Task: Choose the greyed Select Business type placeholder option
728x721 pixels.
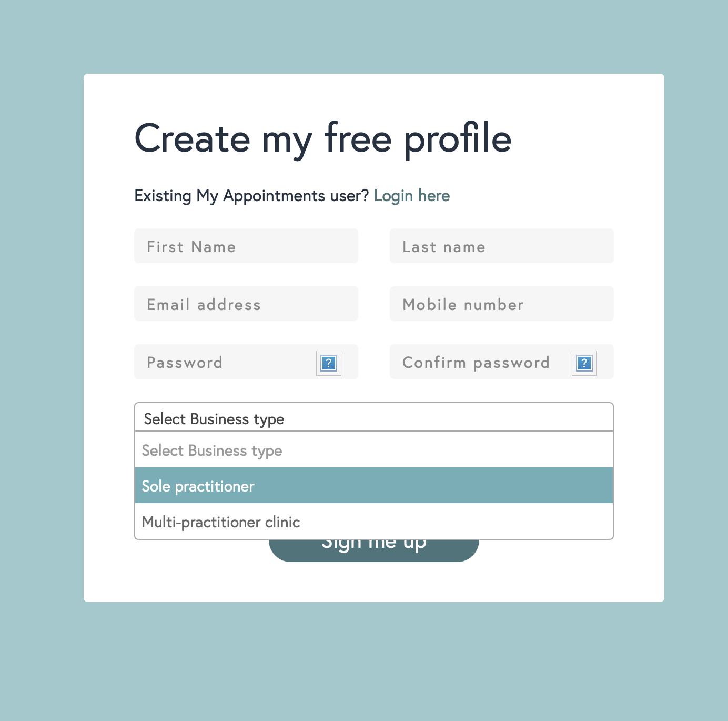Action: point(373,450)
